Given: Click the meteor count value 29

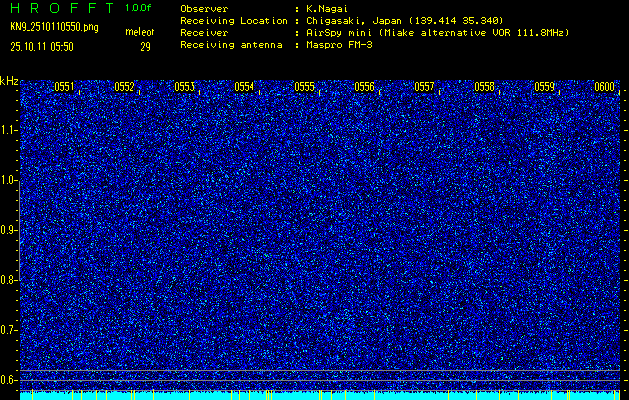Looking at the screenshot, I should coord(145,46).
